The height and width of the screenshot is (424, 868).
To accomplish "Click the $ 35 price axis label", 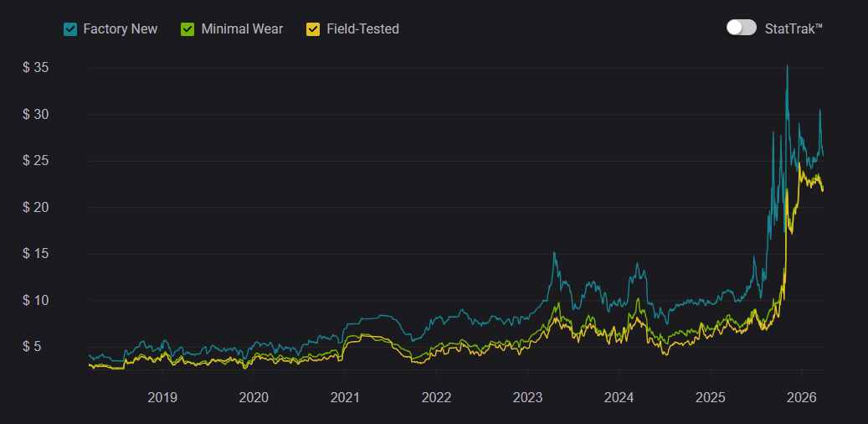I will click(36, 68).
